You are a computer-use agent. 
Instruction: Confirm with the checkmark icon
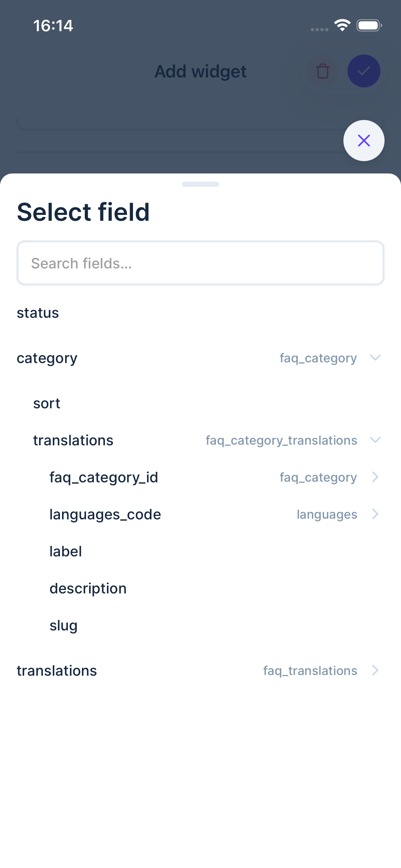pyautogui.click(x=364, y=71)
